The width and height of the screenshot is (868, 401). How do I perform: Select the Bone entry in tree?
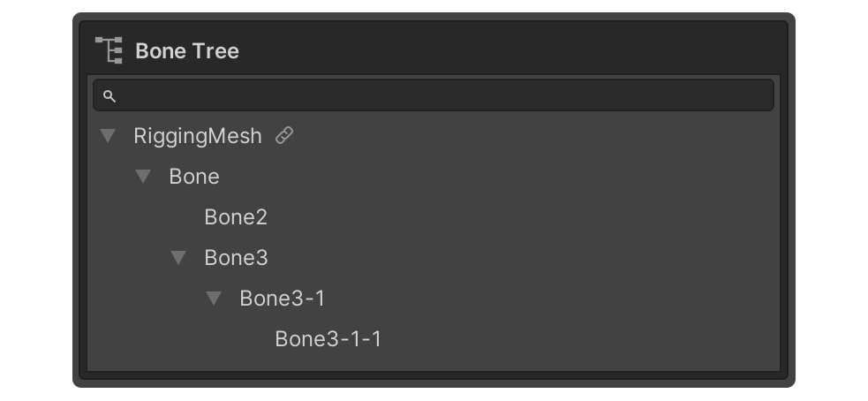click(x=194, y=177)
